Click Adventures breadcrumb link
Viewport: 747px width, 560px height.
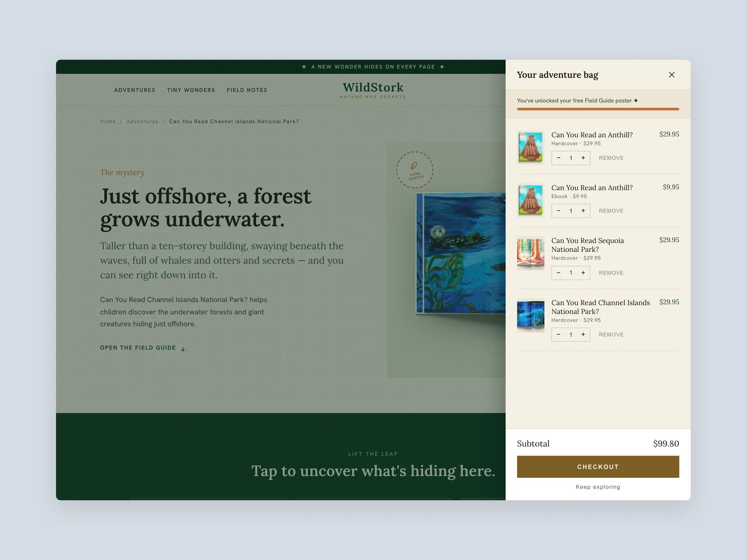coord(142,122)
